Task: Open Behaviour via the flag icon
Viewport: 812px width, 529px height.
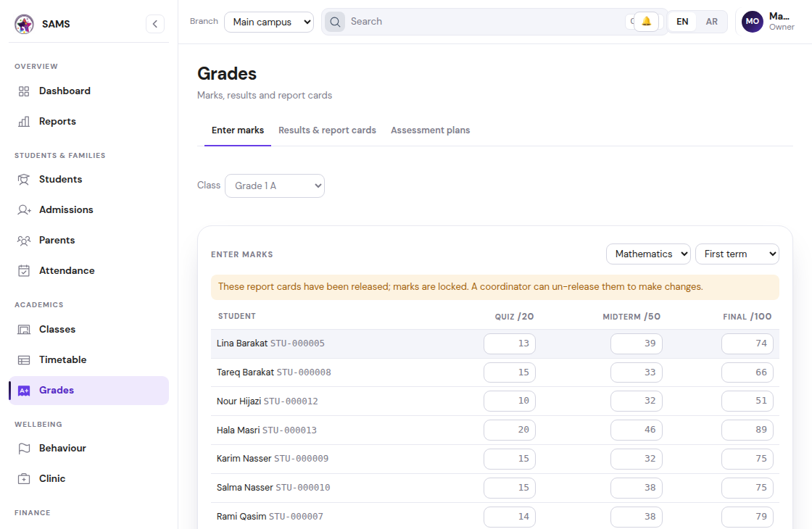Action: pyautogui.click(x=24, y=449)
